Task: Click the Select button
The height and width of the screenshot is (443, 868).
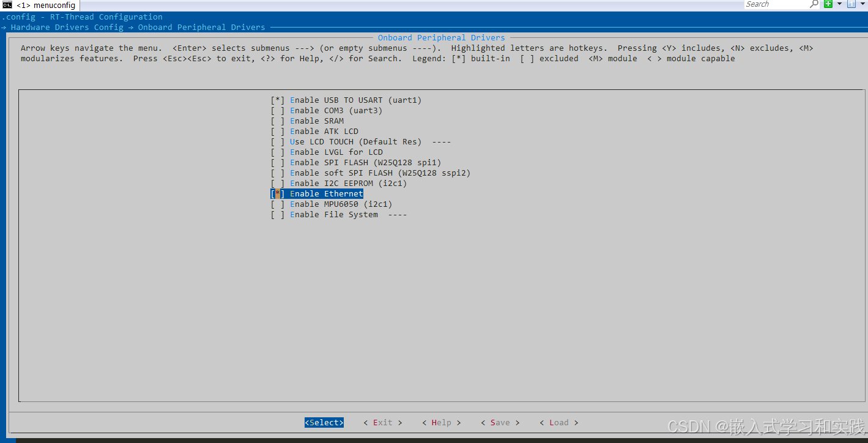Action: [324, 422]
